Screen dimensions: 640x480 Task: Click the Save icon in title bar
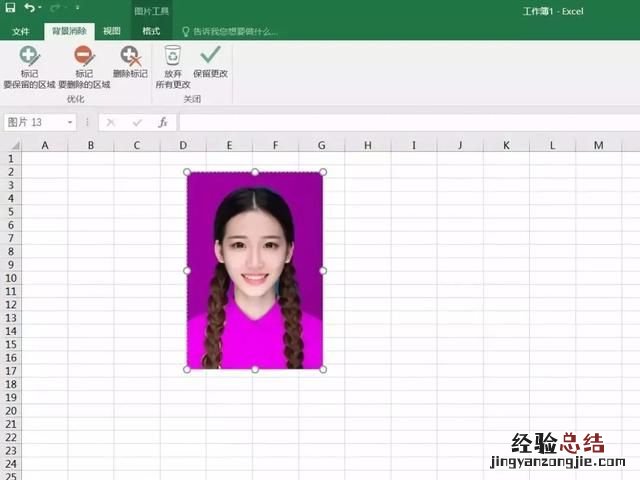9,8
